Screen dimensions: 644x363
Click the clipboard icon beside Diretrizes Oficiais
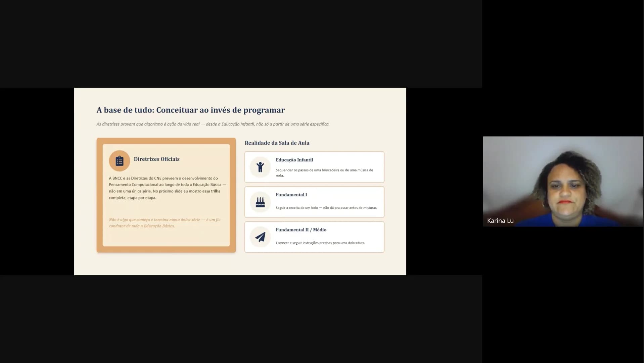tap(120, 161)
